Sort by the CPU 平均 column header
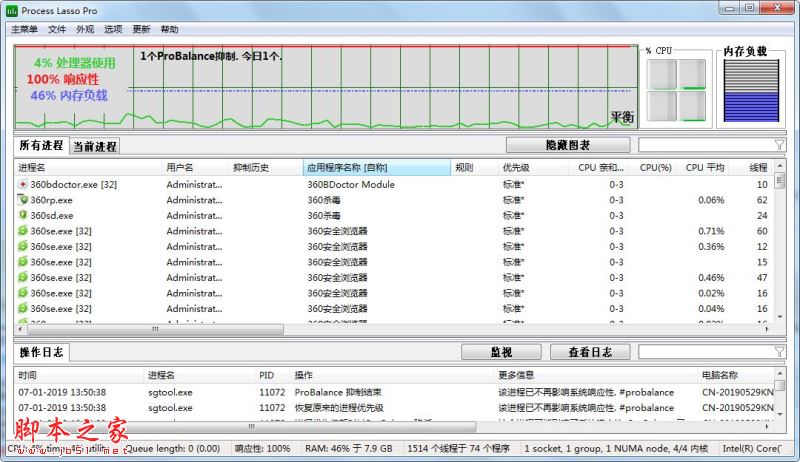Image resolution: width=800 pixels, height=462 pixels. 703,167
